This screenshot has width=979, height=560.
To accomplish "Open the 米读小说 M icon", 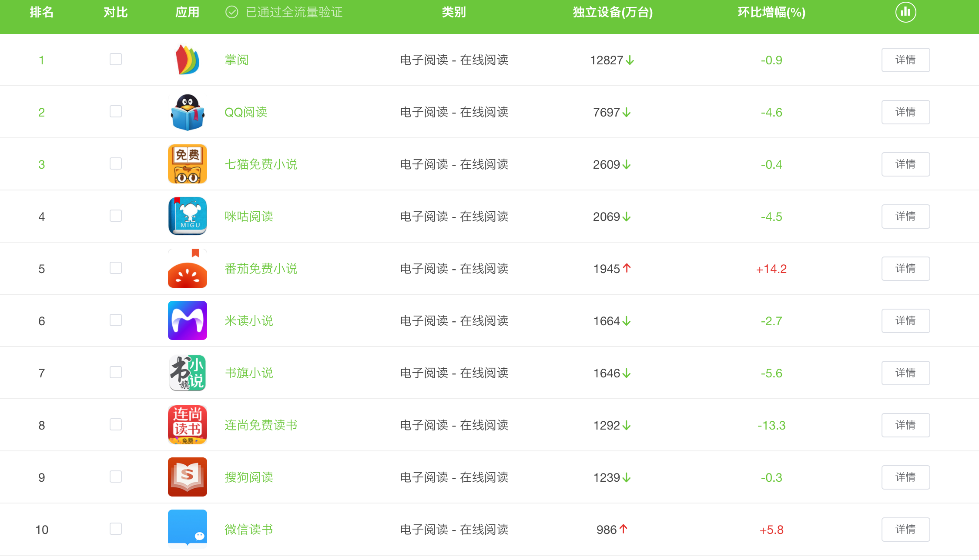I will (187, 321).
